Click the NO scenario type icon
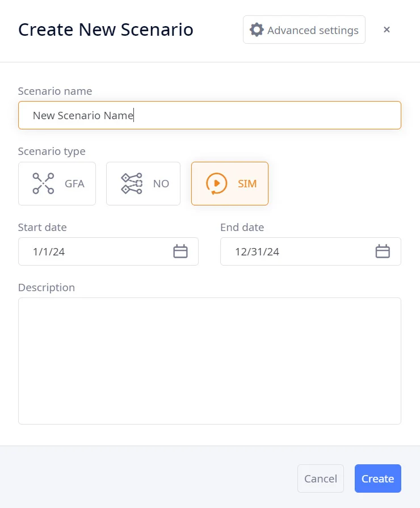The width and height of the screenshot is (420, 508). [x=132, y=183]
